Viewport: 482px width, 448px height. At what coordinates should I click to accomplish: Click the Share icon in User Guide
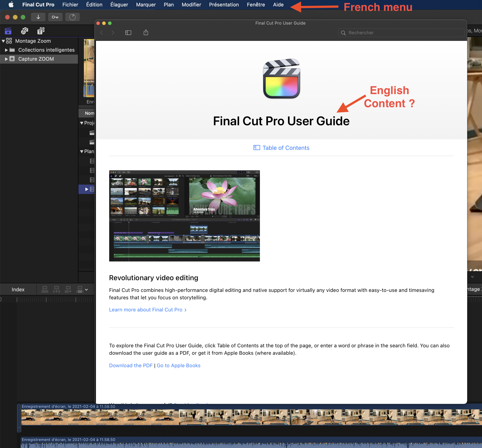tap(146, 32)
